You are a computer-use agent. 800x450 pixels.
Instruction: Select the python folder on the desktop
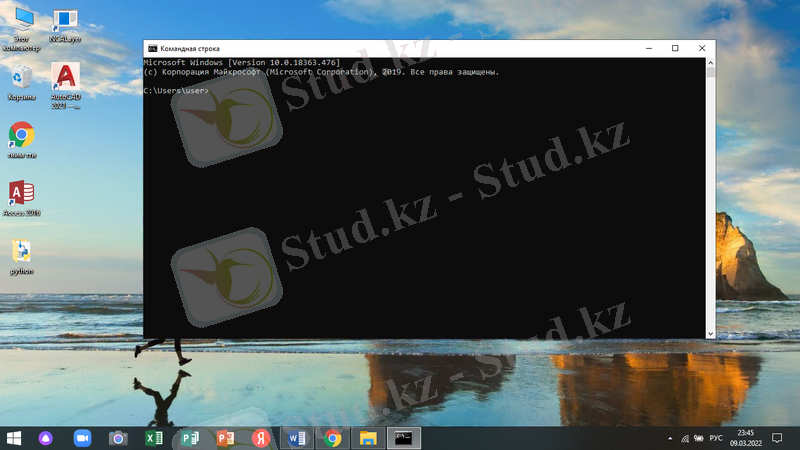click(x=21, y=257)
